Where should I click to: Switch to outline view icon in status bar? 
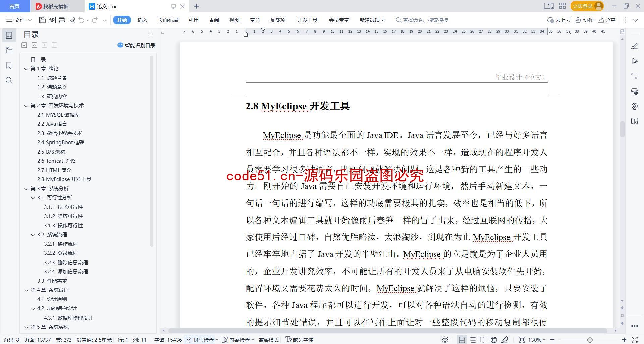(473, 340)
